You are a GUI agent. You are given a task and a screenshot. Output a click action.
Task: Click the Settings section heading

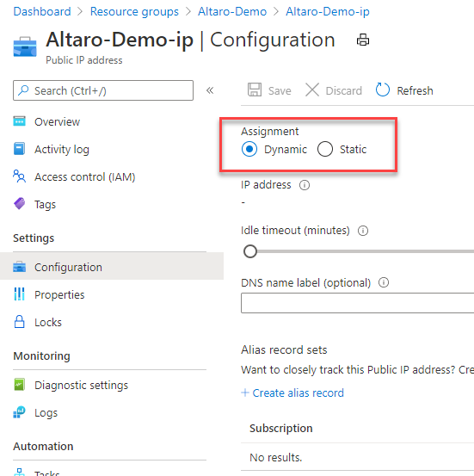click(34, 238)
